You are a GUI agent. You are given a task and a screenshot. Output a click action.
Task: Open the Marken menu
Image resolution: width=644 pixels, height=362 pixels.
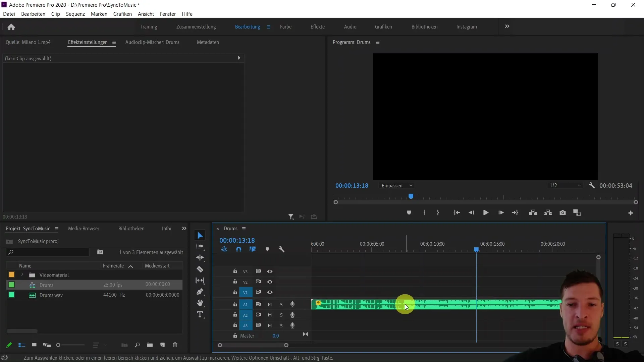tap(99, 14)
